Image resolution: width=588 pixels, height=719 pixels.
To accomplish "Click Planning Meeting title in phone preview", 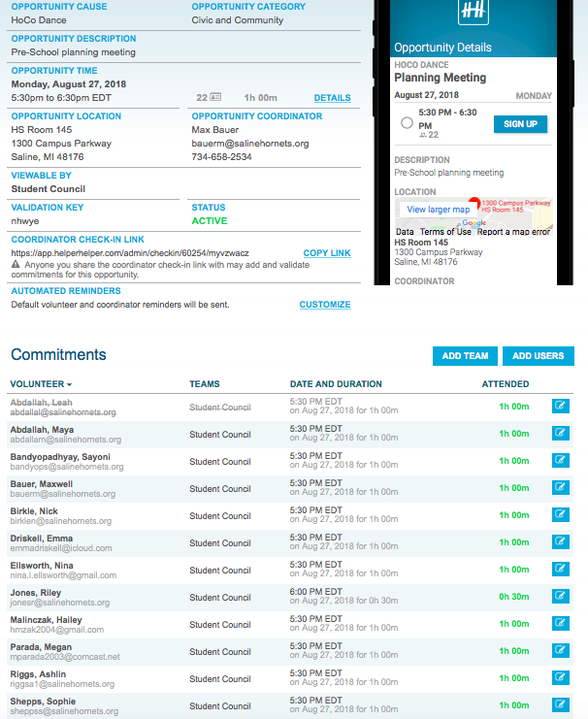I will (440, 78).
